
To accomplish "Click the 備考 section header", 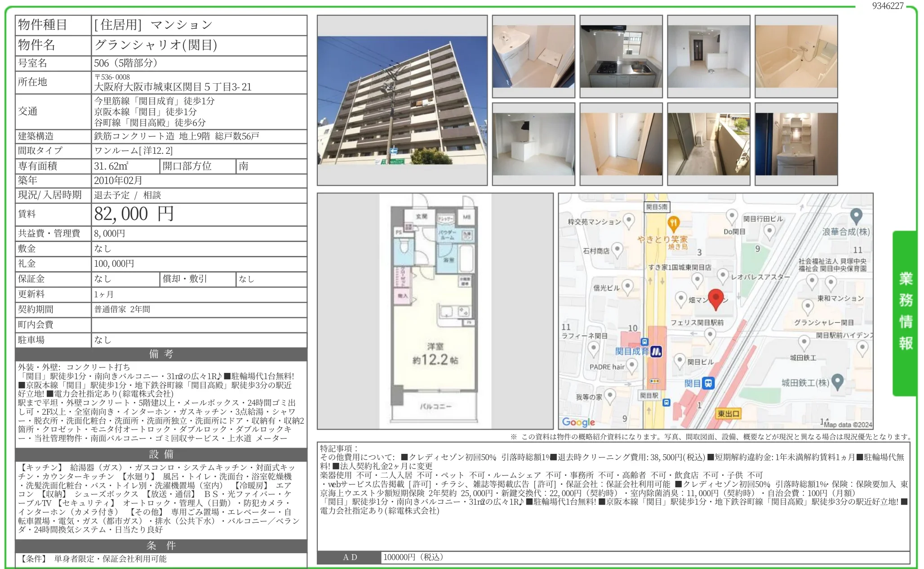I will pyautogui.click(x=161, y=354).
